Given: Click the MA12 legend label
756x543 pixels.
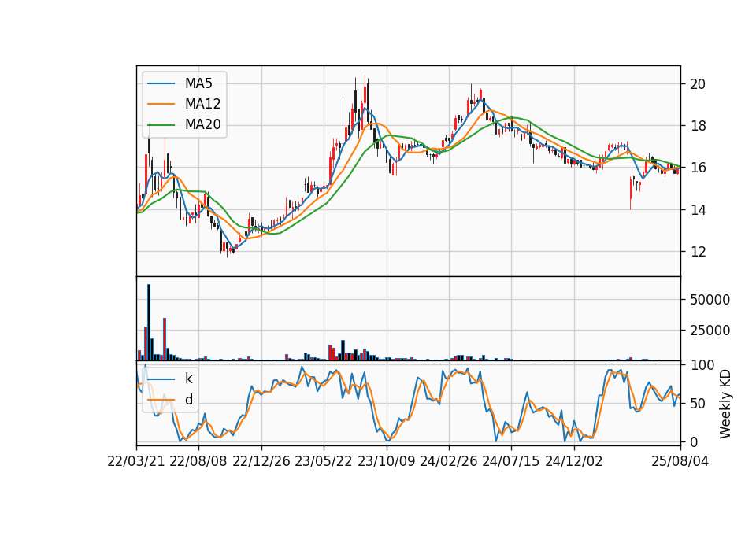Looking at the screenshot, I should [x=202, y=104].
